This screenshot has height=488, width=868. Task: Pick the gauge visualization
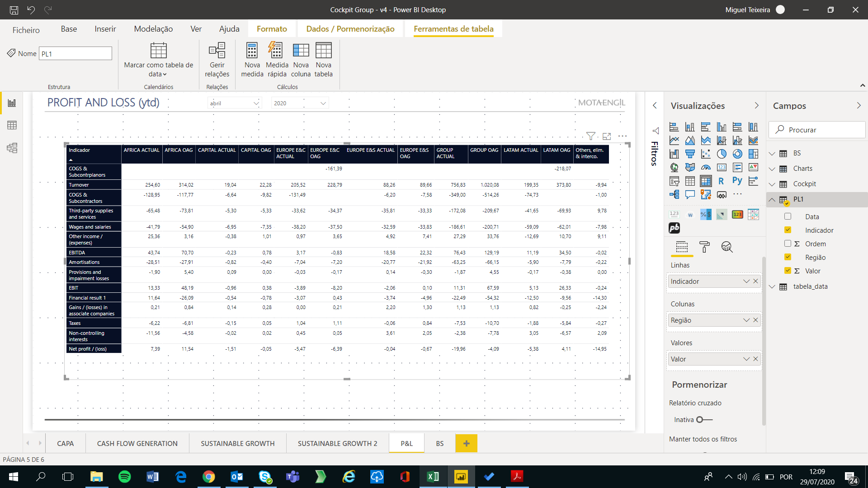point(706,168)
